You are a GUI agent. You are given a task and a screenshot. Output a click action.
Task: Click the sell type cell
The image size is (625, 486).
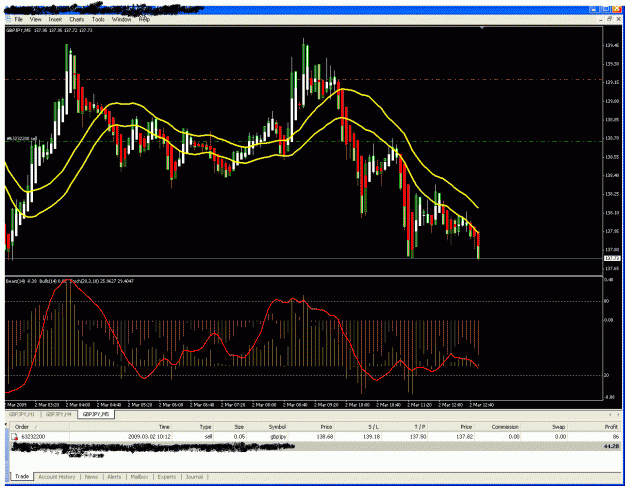coord(208,437)
